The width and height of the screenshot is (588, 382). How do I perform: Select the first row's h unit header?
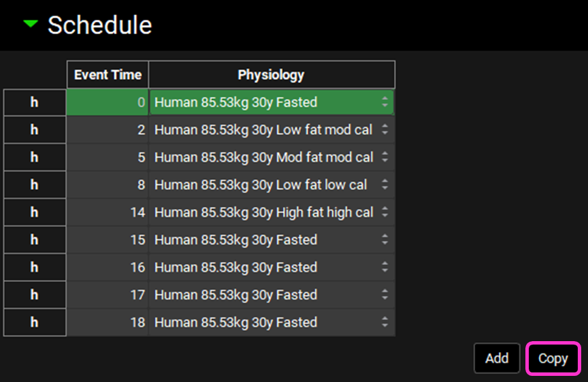coord(35,103)
